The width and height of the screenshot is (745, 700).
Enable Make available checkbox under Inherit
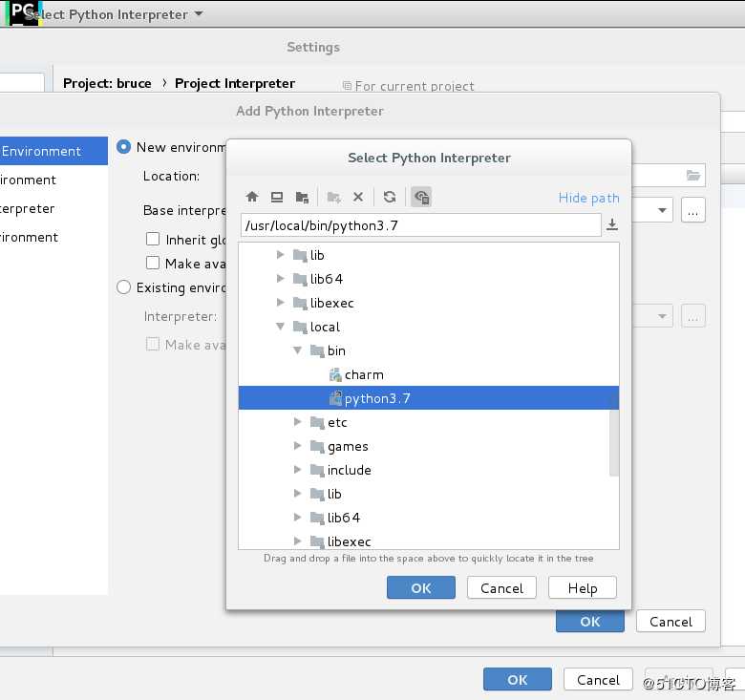(x=153, y=263)
